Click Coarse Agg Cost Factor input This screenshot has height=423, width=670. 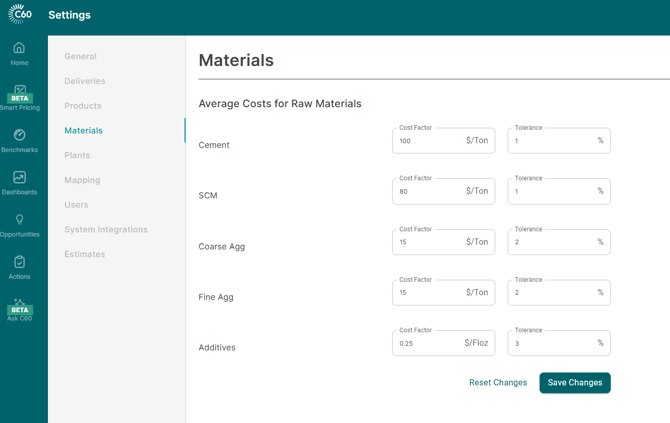coord(430,242)
